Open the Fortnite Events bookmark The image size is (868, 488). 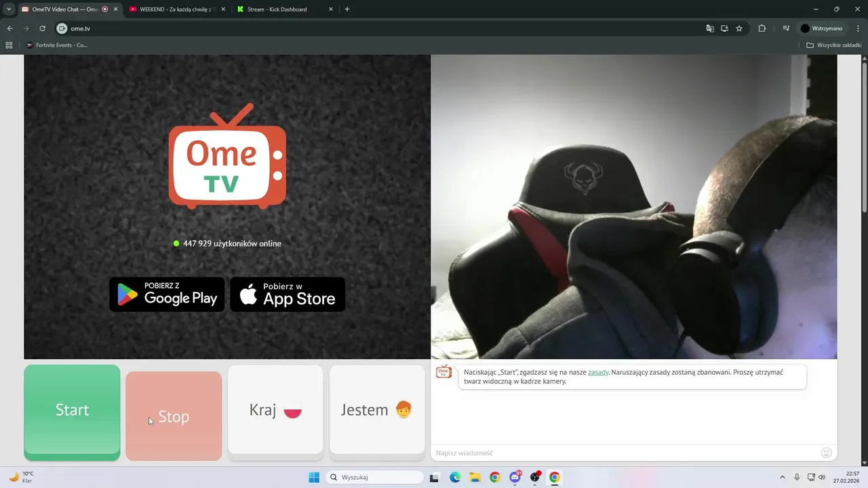[x=58, y=45]
